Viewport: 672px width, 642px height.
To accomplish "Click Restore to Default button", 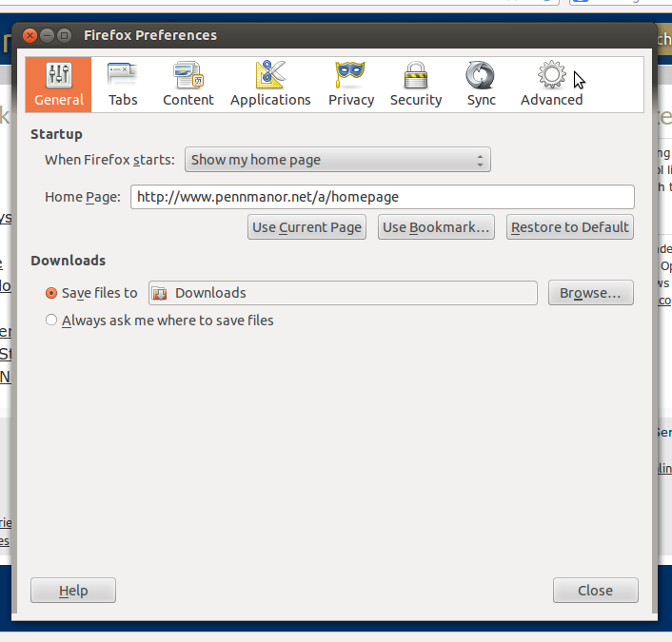I will 569,227.
